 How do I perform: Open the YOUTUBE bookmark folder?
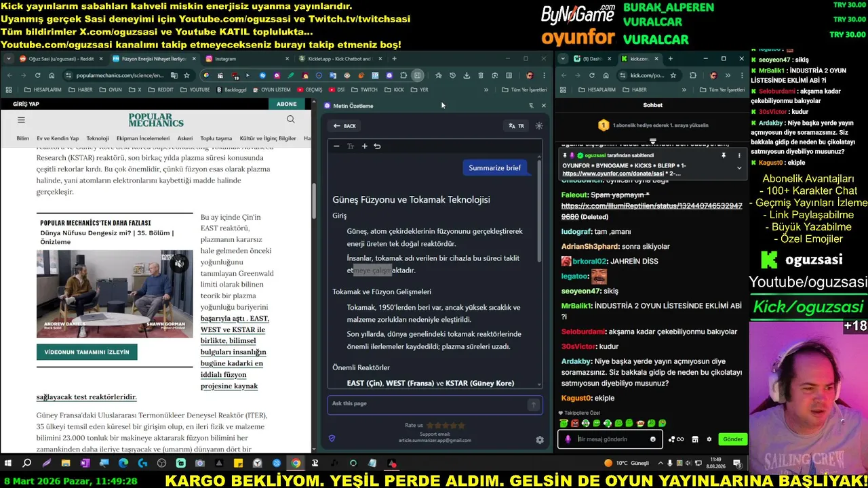[x=195, y=89]
